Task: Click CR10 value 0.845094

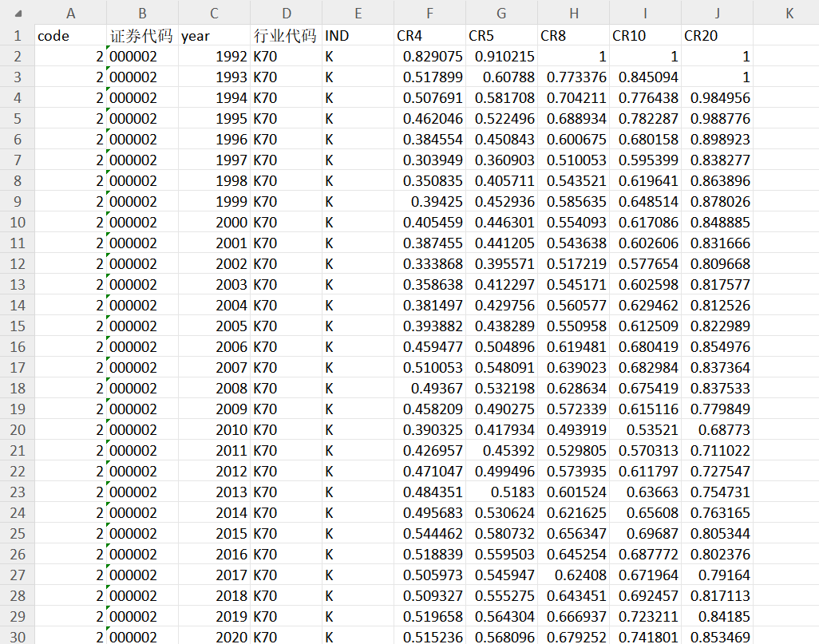Action: click(645, 77)
